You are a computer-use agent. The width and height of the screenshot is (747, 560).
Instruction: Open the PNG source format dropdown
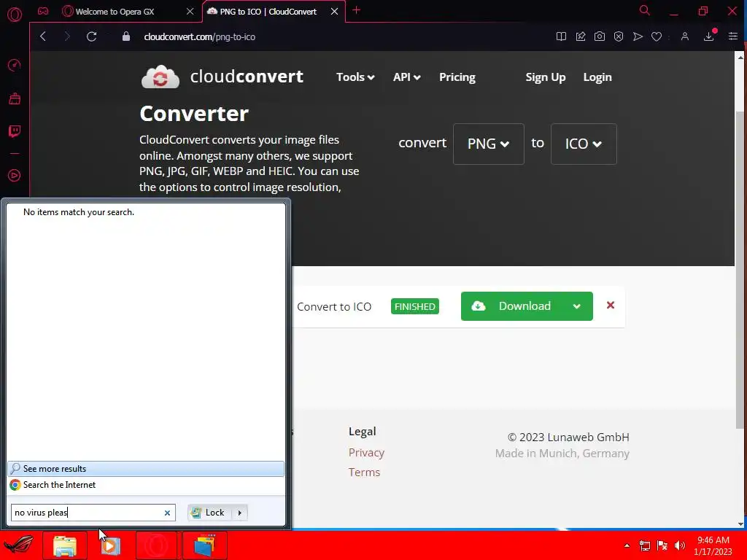point(488,144)
